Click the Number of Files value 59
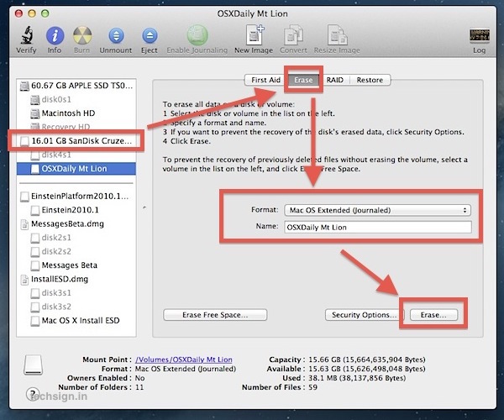The image size is (504, 420). click(x=312, y=387)
